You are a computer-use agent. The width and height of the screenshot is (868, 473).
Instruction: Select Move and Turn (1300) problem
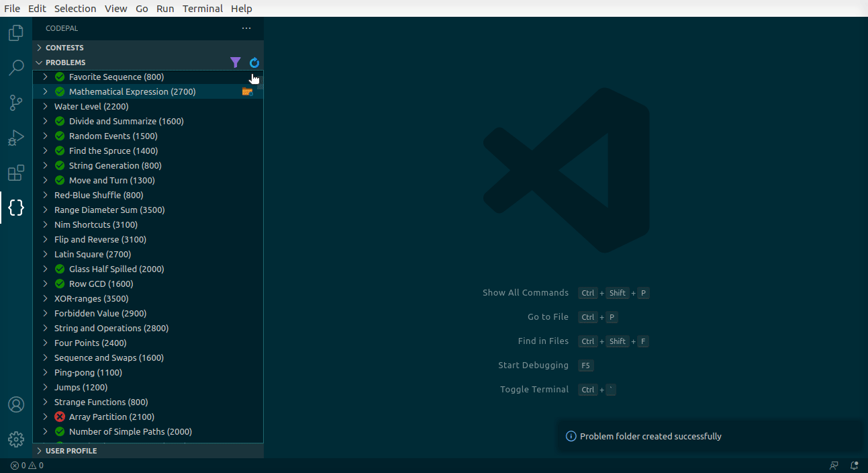(x=148, y=180)
